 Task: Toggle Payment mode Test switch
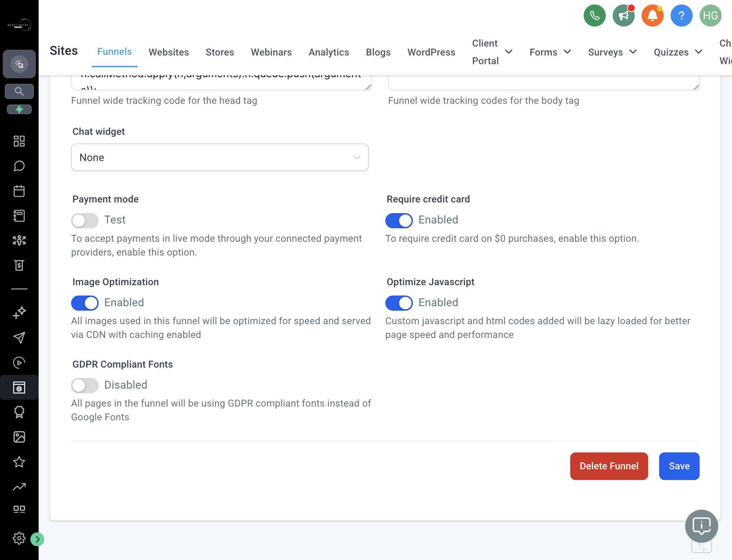(x=85, y=220)
